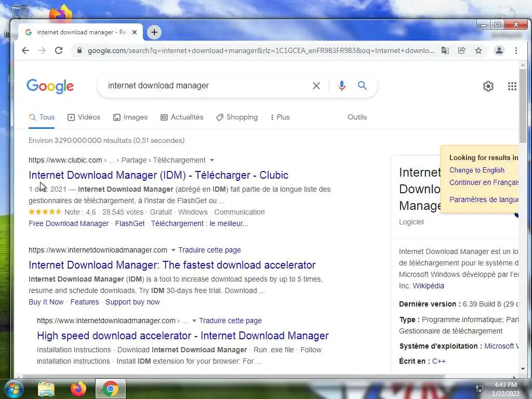Expand the Plus more options menu

point(280,117)
